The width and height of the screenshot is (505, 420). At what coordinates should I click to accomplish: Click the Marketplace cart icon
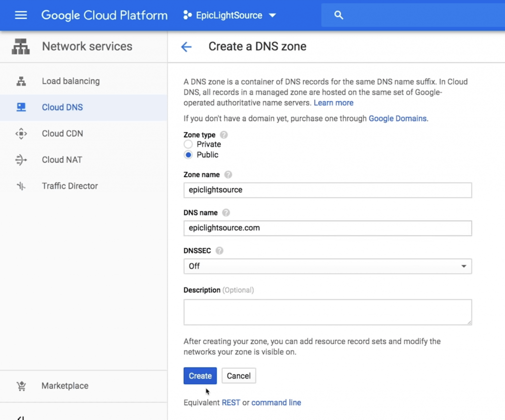21,386
